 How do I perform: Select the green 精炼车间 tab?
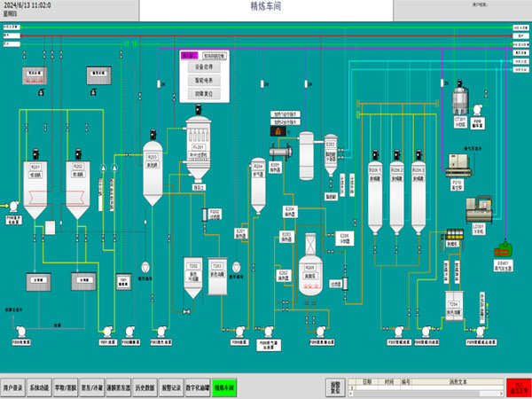tap(226, 387)
